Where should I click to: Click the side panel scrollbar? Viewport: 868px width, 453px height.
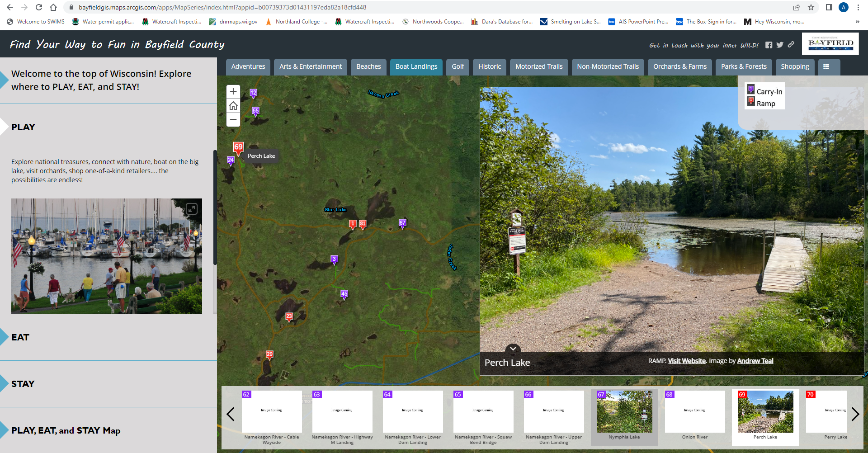pos(215,208)
